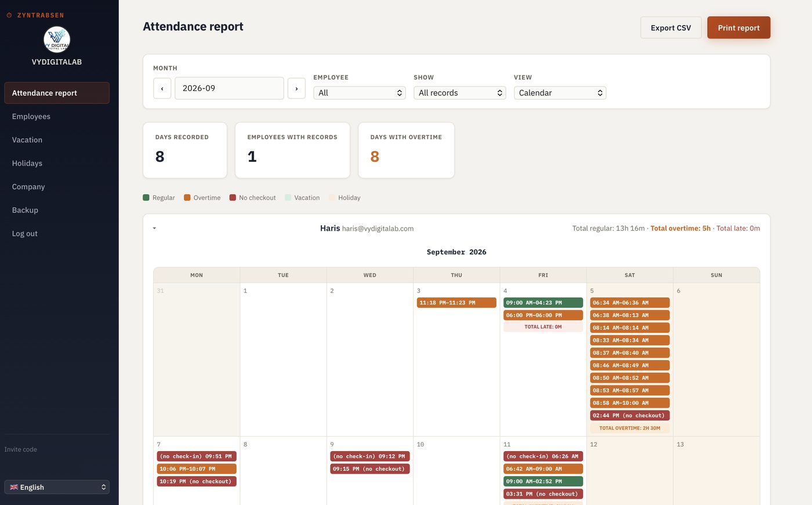This screenshot has height=505, width=812.
Task: Open the View Calendar dropdown
Action: 560,93
